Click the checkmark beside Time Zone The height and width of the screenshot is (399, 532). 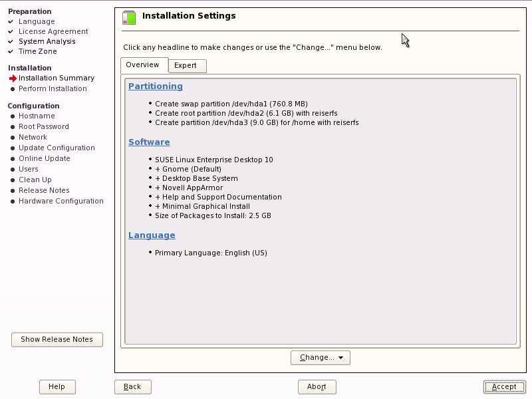[11, 51]
